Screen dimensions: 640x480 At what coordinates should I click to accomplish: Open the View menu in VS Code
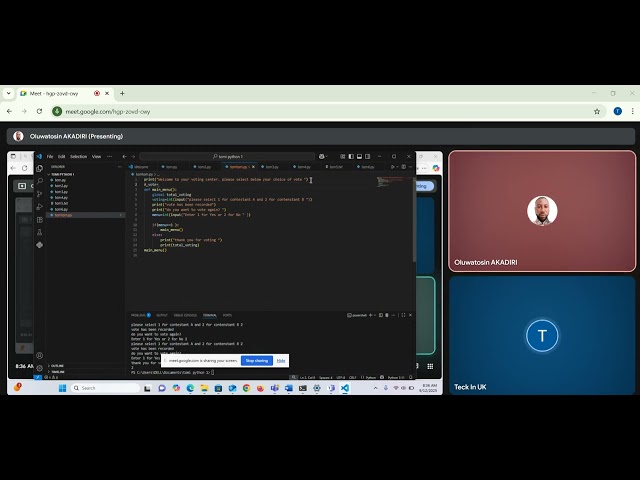[x=96, y=156]
